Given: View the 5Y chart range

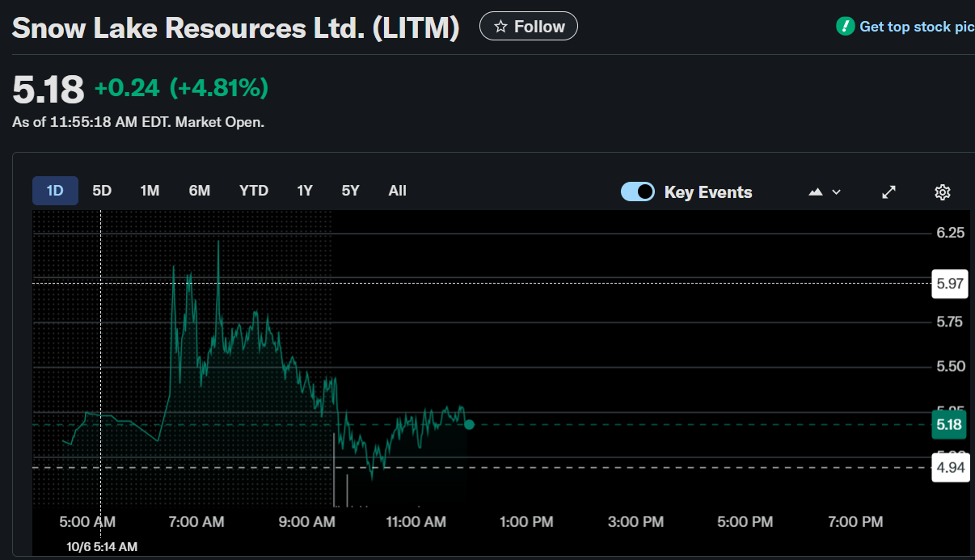Looking at the screenshot, I should point(350,191).
